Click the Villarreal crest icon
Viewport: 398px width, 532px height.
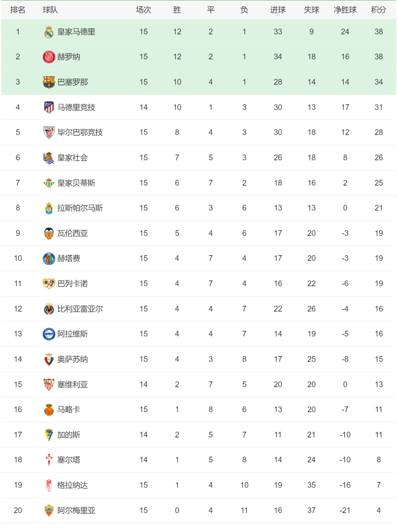click(49, 309)
